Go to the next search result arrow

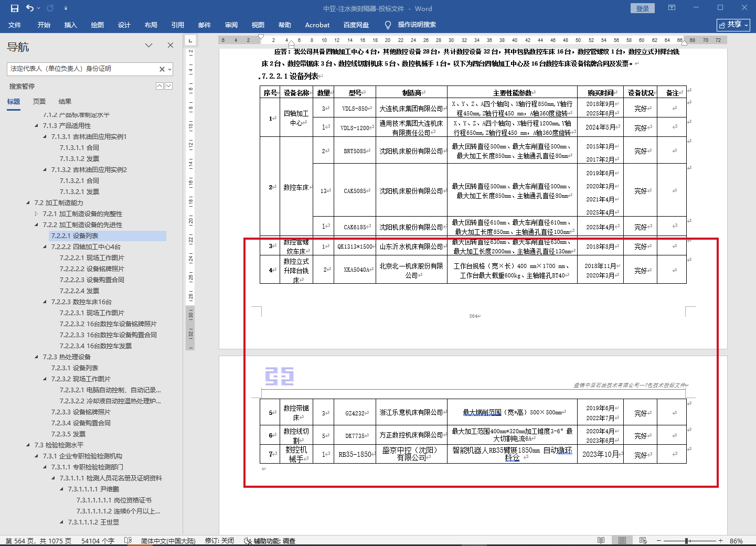(x=169, y=86)
